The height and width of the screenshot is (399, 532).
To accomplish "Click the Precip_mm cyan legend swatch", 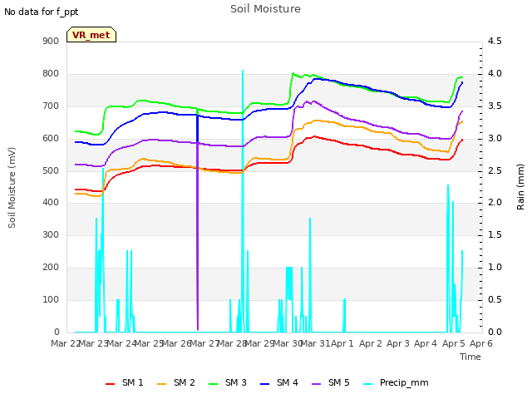I will pos(368,384).
